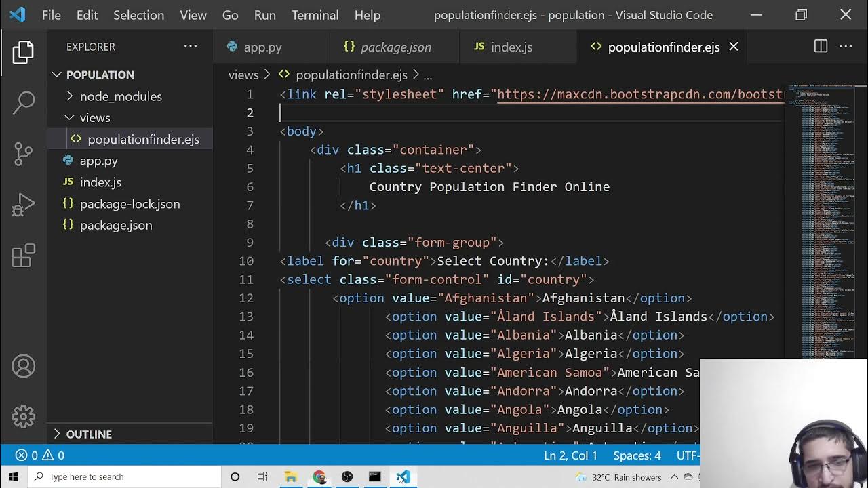Open the Accounts menu icon

click(x=23, y=366)
